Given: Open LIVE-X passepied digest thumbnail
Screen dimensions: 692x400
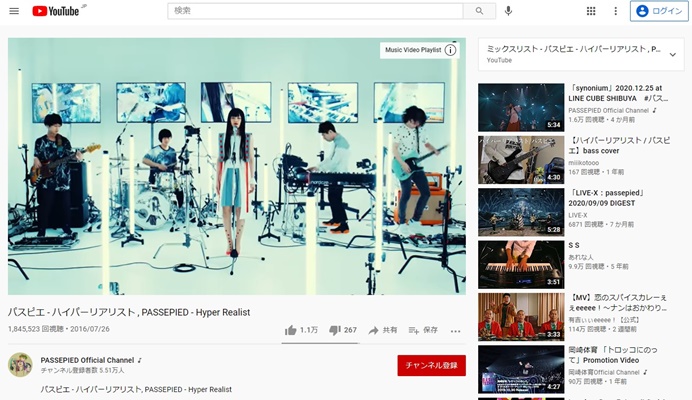Looking at the screenshot, I should click(521, 212).
